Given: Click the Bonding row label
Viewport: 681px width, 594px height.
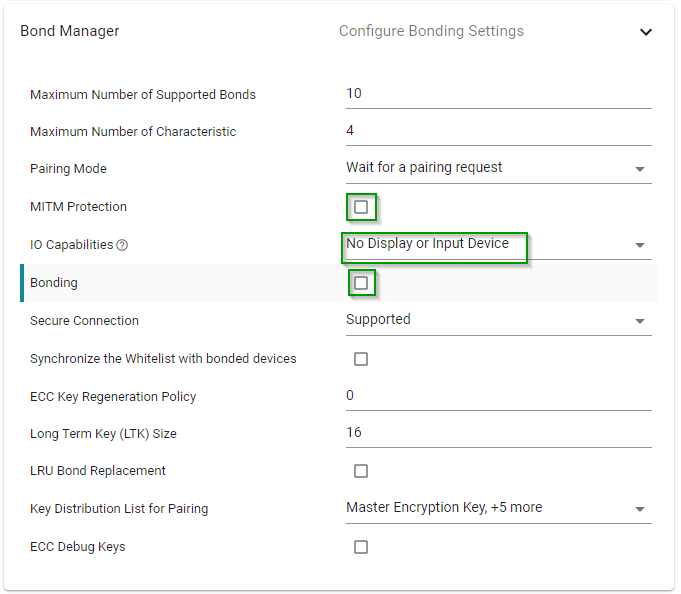Looking at the screenshot, I should [54, 283].
